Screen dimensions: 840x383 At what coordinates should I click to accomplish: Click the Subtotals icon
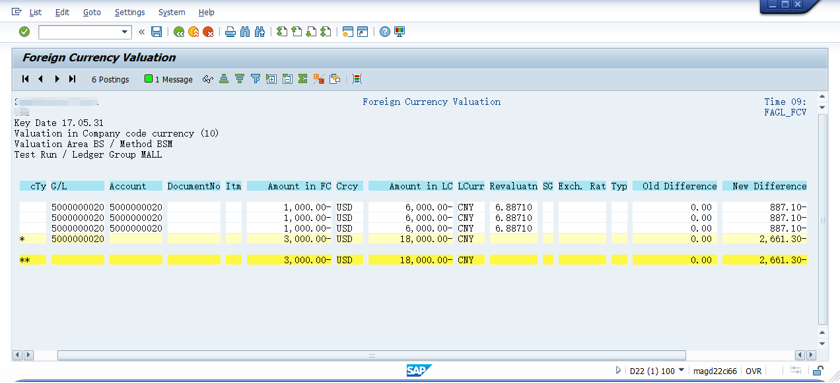click(319, 79)
